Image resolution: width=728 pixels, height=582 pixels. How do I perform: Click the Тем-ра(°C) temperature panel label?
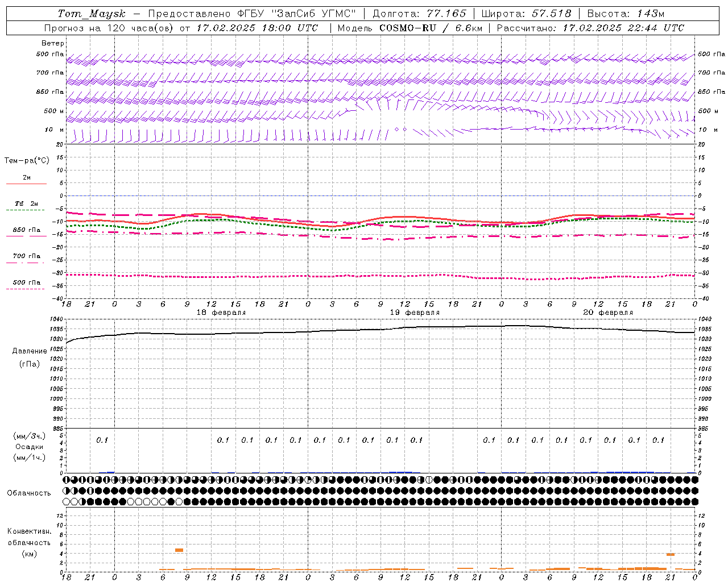(x=27, y=161)
